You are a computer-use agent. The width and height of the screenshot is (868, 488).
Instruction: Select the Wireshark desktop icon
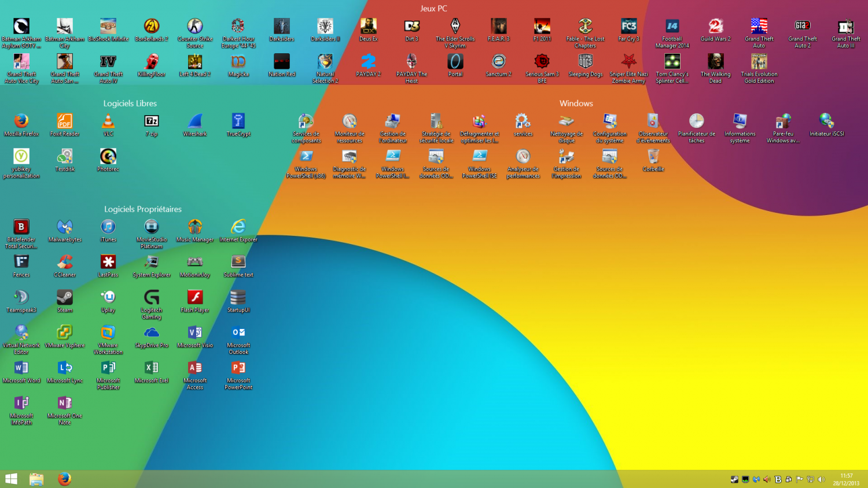(195, 121)
